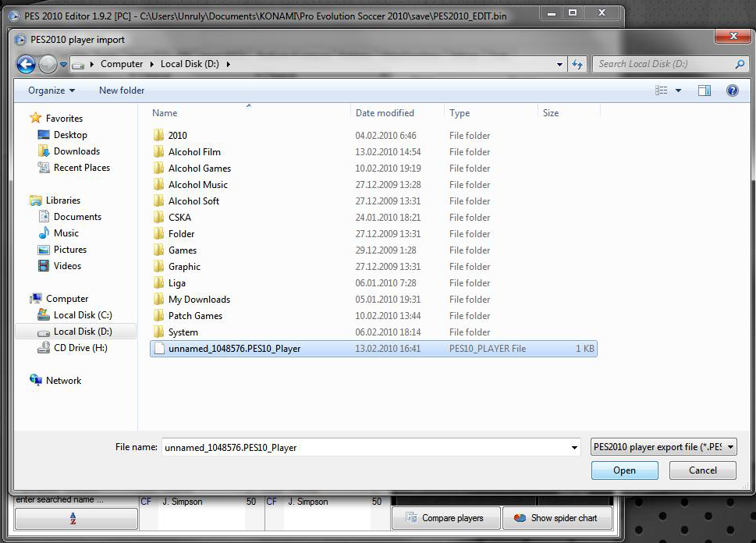Expand the arrow after Local Disk (D:) breadcrumb

click(x=228, y=64)
